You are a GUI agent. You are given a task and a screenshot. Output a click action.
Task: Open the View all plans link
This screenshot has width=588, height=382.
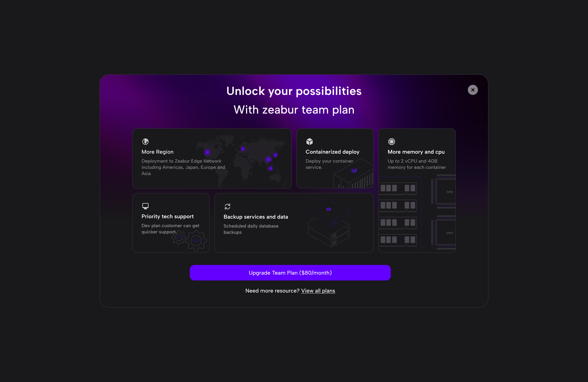(x=318, y=291)
